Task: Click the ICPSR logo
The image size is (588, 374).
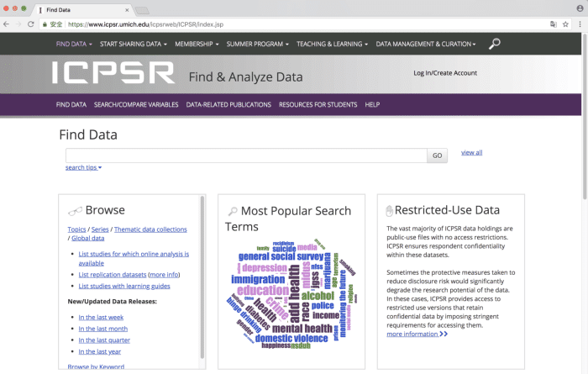Action: click(113, 72)
